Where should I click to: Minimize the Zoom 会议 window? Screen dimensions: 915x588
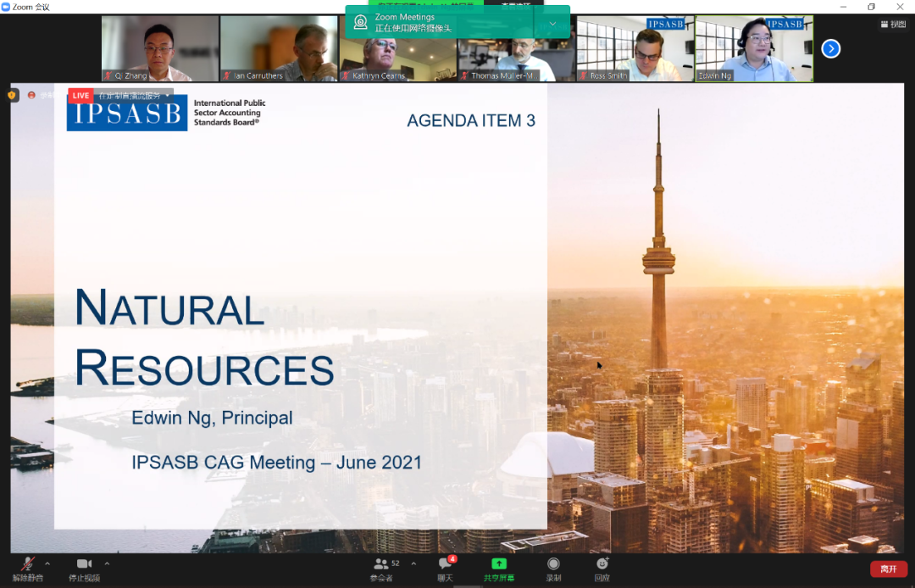click(843, 7)
